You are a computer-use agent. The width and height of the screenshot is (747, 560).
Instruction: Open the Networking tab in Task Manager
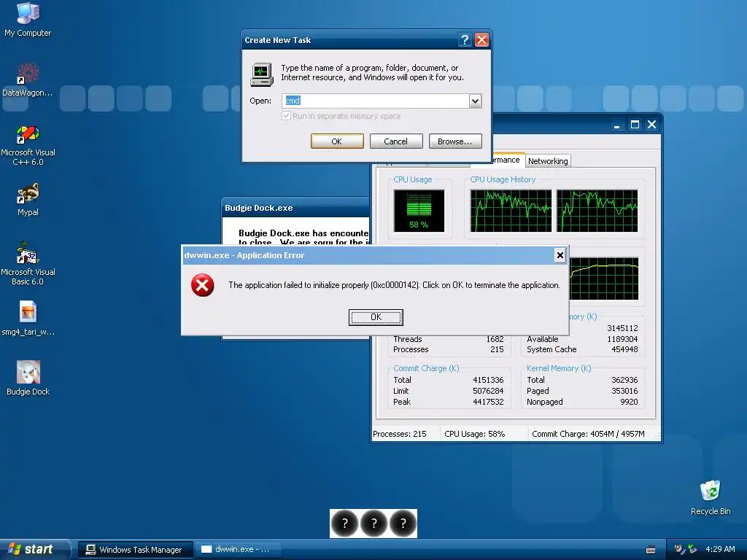click(548, 161)
